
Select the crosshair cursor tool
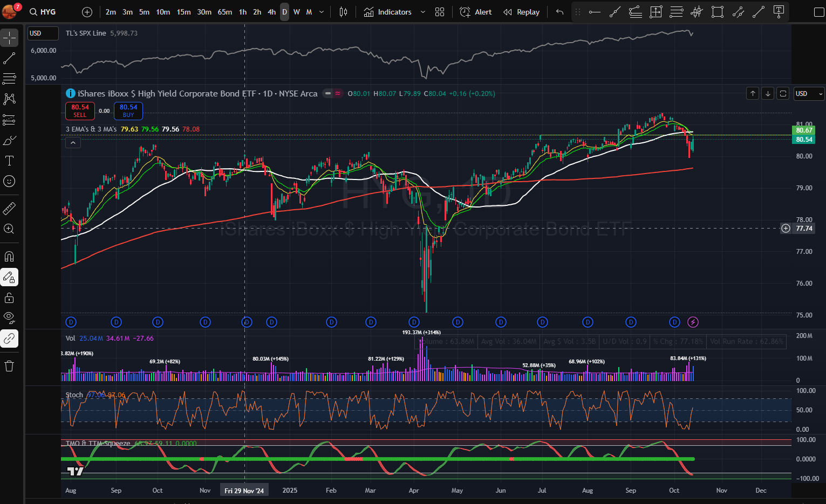9,38
